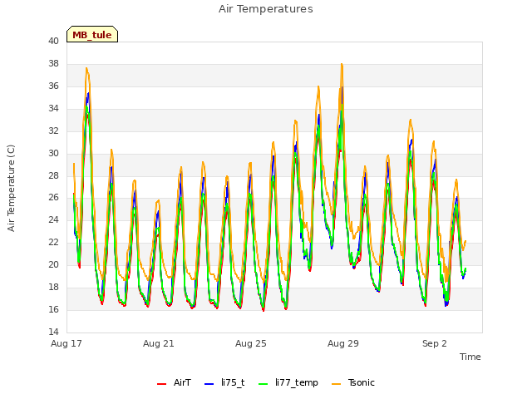Click the Aug 25 x-axis tick label
This screenshot has height=399, width=532.
pyautogui.click(x=251, y=343)
